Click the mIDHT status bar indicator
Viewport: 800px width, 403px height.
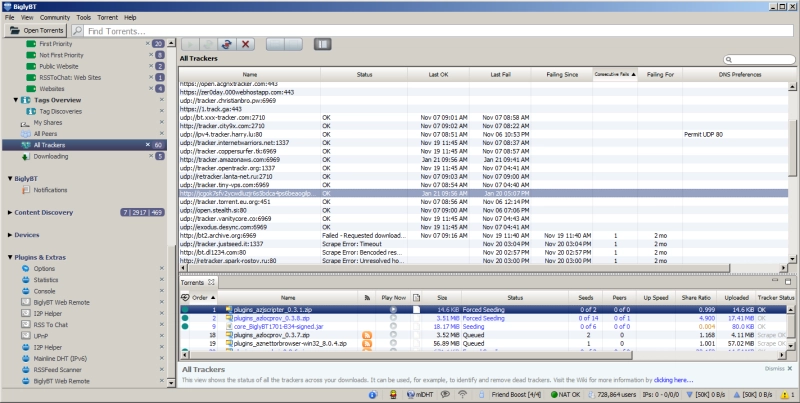pyautogui.click(x=419, y=394)
